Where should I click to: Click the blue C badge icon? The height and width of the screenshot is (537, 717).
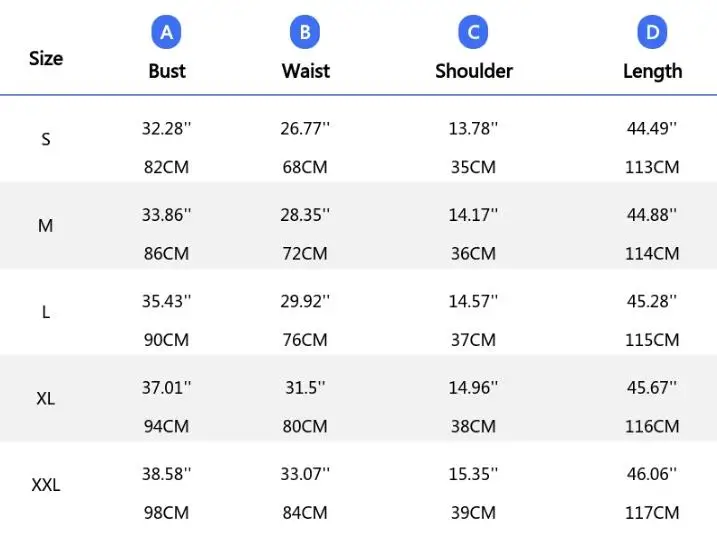(473, 33)
